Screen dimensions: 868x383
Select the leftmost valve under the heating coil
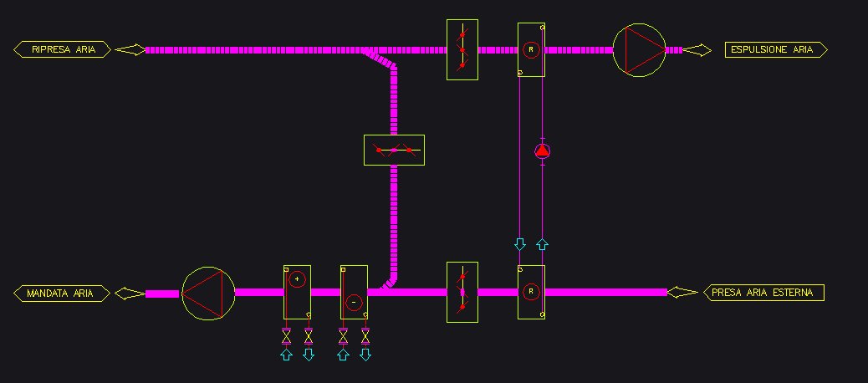point(286,336)
